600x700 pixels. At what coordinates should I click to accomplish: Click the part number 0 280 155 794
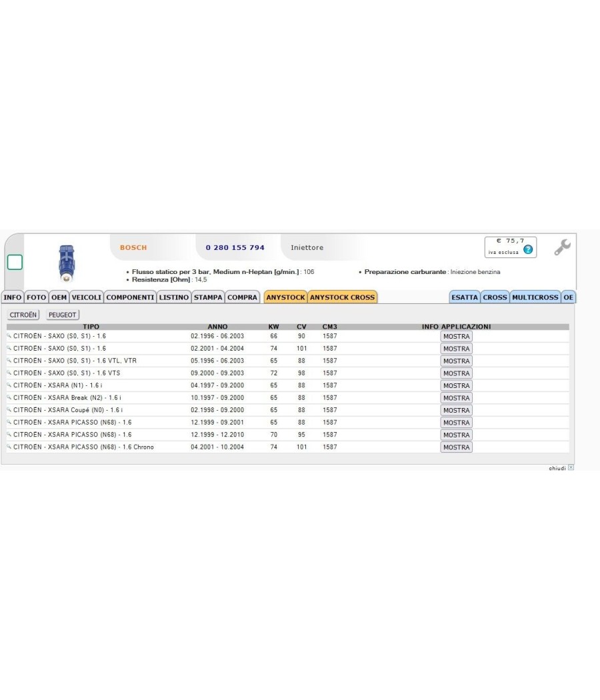click(235, 247)
